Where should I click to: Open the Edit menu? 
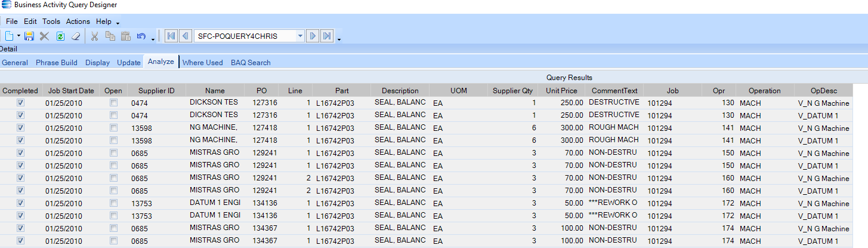[x=30, y=22]
